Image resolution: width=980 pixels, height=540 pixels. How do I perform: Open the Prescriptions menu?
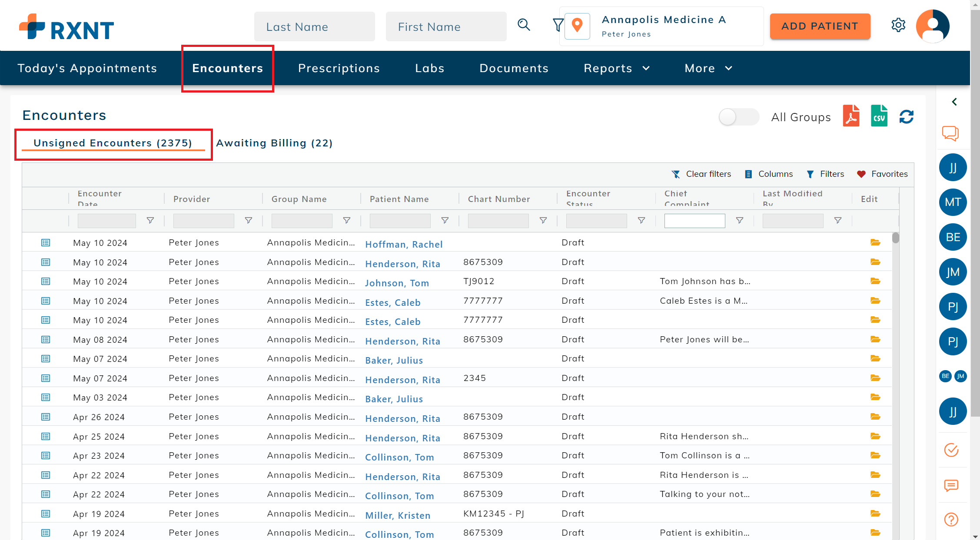tap(339, 68)
